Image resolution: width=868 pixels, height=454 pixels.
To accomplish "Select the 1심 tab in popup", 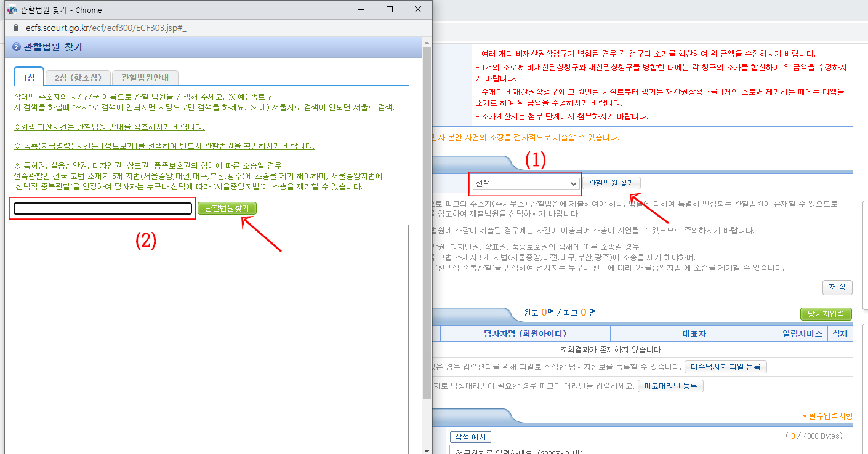I will point(28,77).
